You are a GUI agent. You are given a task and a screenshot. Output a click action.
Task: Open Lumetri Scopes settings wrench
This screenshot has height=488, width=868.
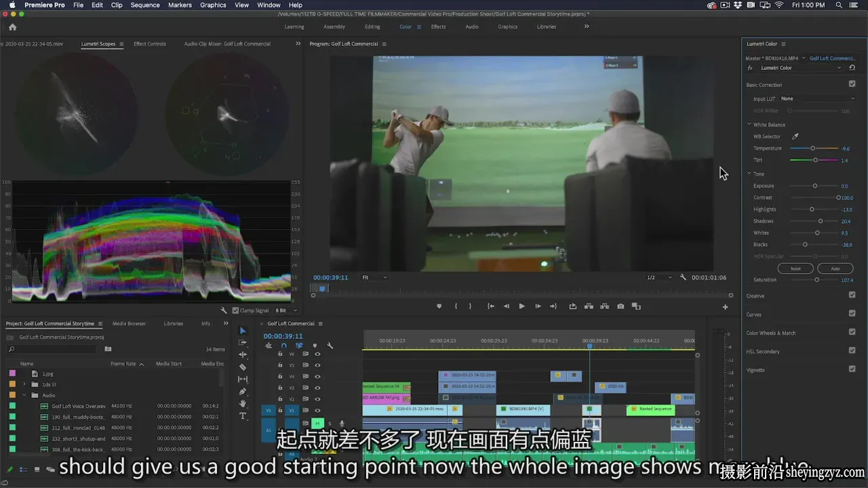[224, 310]
